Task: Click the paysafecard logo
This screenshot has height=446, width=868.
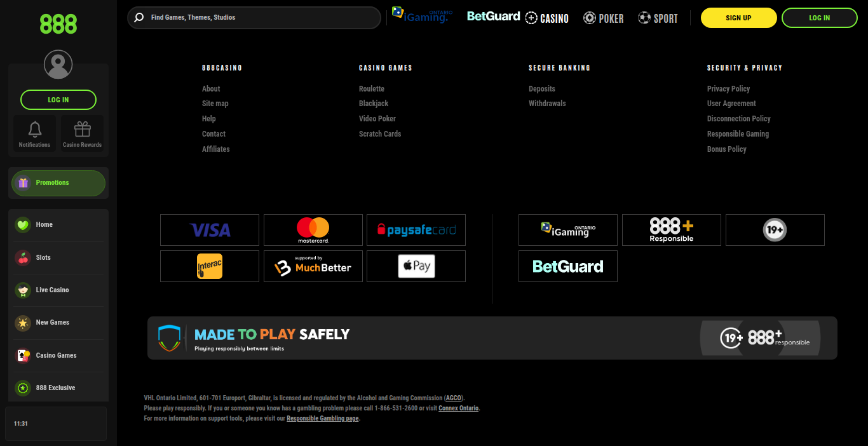Action: [416, 230]
